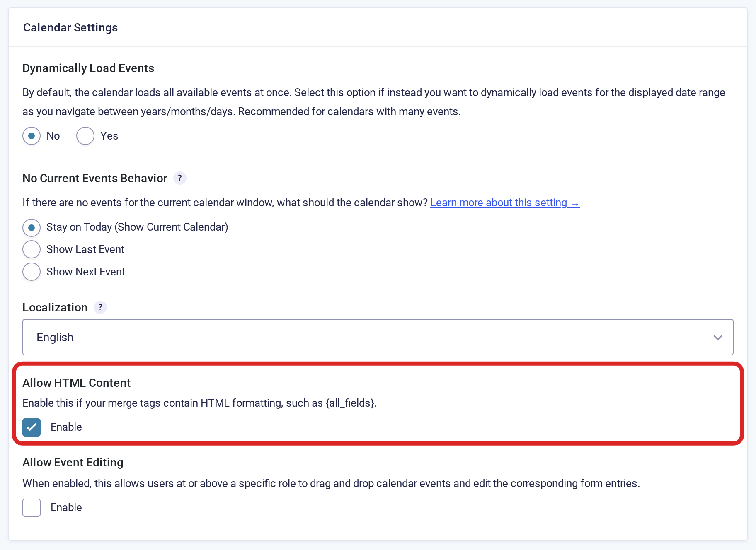Screen dimensions: 756x550
Task: Click the Dynamically Load Events heading
Action: point(88,68)
